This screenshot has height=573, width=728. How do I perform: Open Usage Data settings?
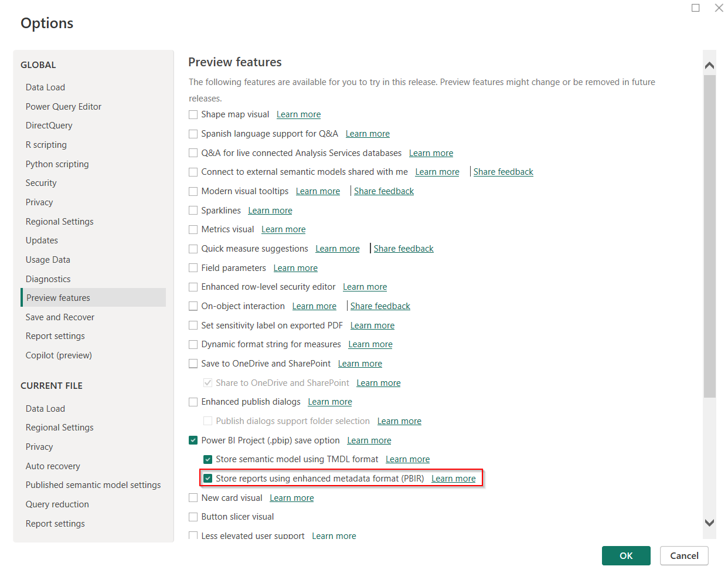click(x=47, y=260)
